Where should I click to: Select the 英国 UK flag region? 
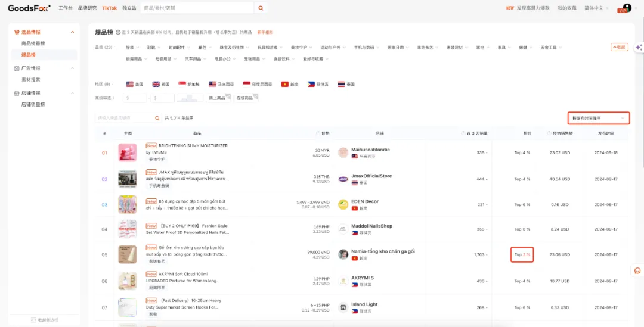[x=161, y=84]
